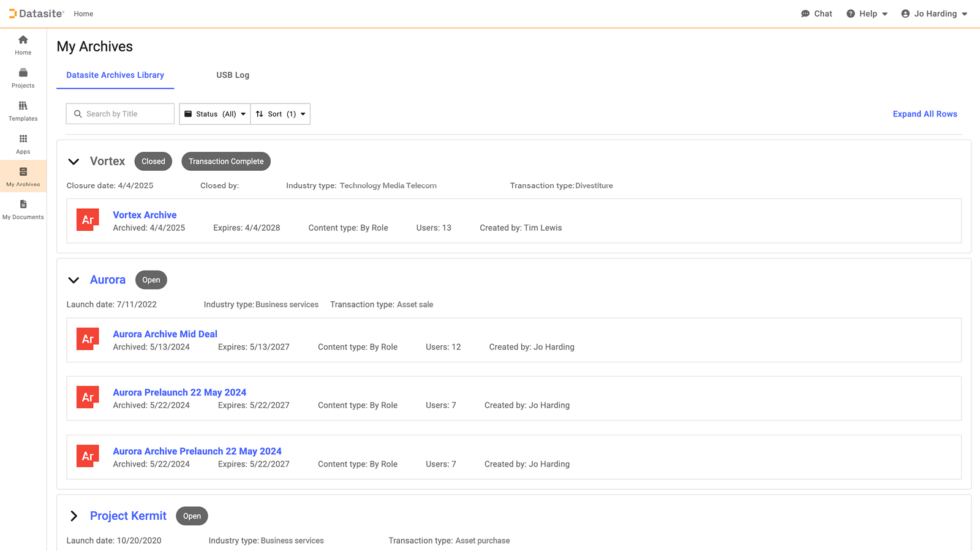This screenshot has height=551, width=980.
Task: Open the Jo Harding account menu
Action: click(x=934, y=13)
